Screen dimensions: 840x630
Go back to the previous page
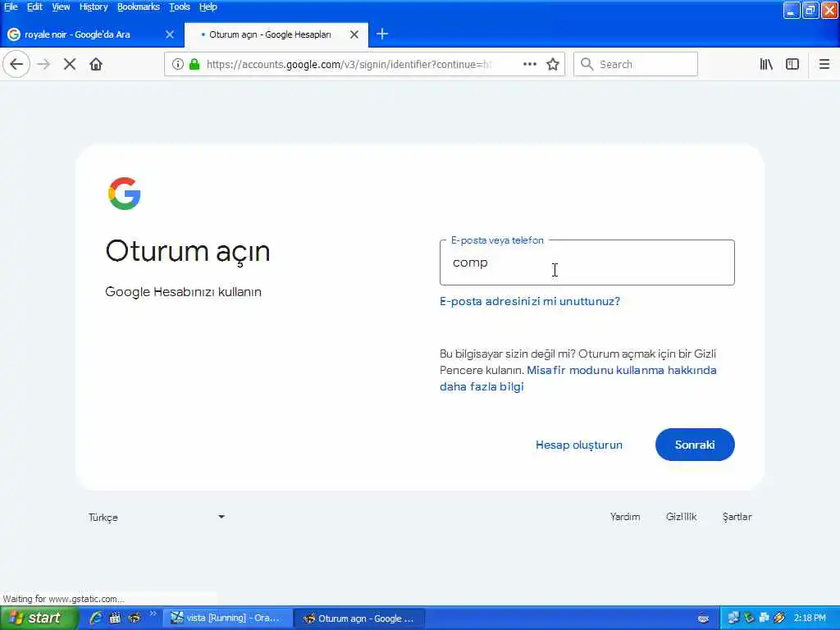pyautogui.click(x=16, y=64)
